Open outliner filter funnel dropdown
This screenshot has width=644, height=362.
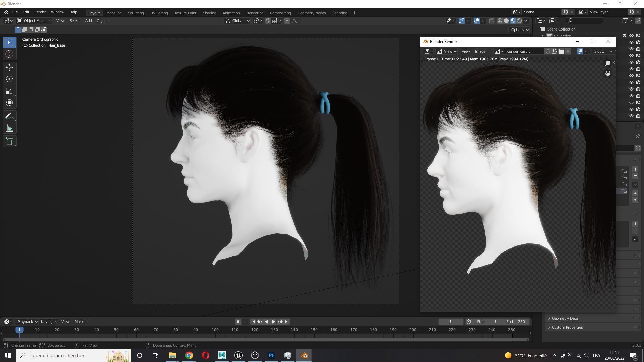click(x=628, y=21)
